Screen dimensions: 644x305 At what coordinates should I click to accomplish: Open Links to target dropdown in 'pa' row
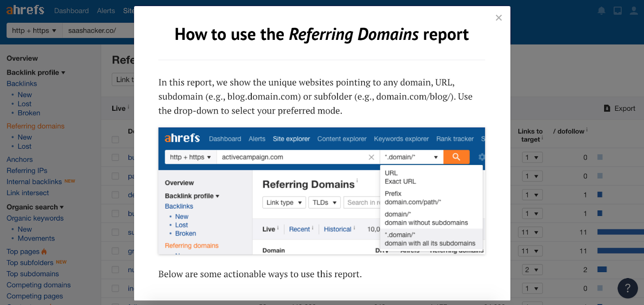coord(532,176)
